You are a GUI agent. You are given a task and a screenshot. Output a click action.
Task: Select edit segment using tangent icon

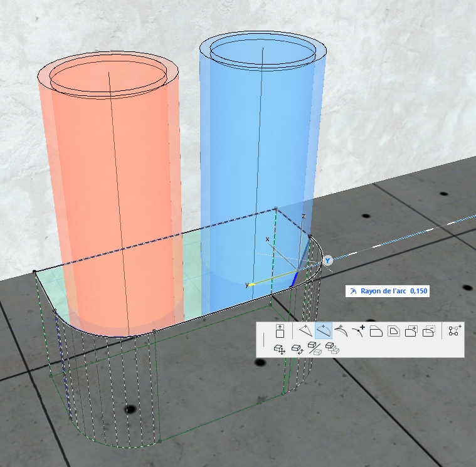pyautogui.click(x=341, y=331)
